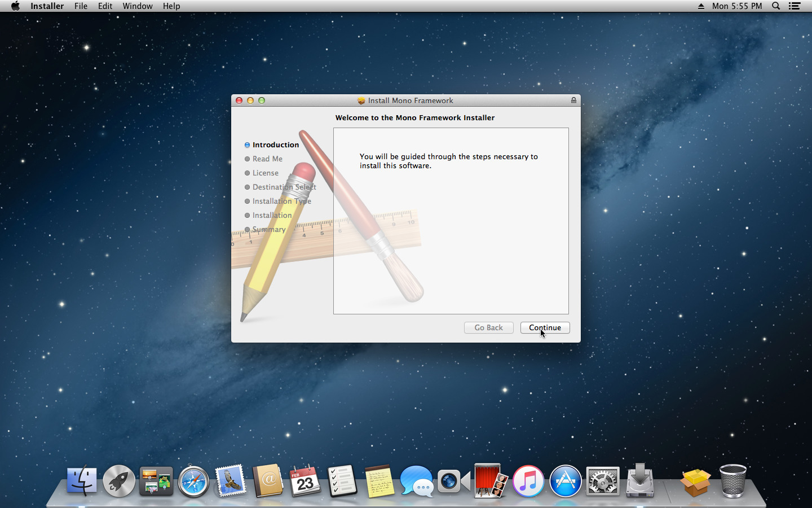Click the clock showing Mon 5:55 PM
812x508 pixels.
pos(736,6)
